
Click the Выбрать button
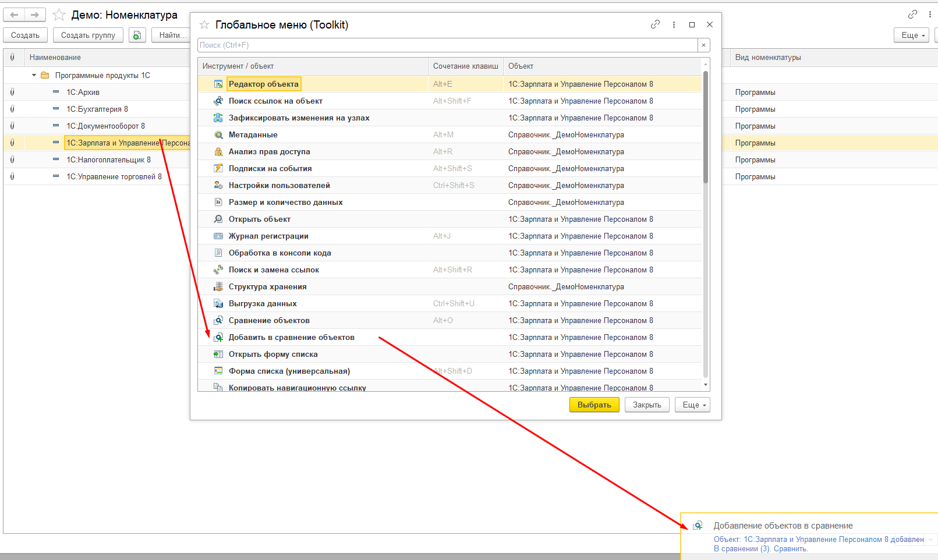tap(594, 405)
